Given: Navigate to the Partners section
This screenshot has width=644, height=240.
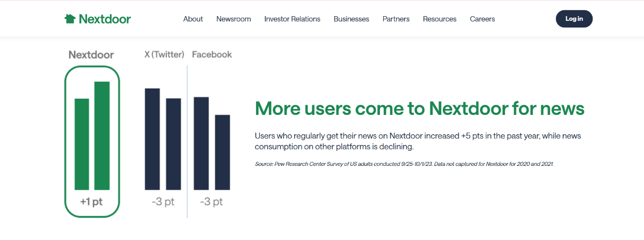Looking at the screenshot, I should [396, 19].
